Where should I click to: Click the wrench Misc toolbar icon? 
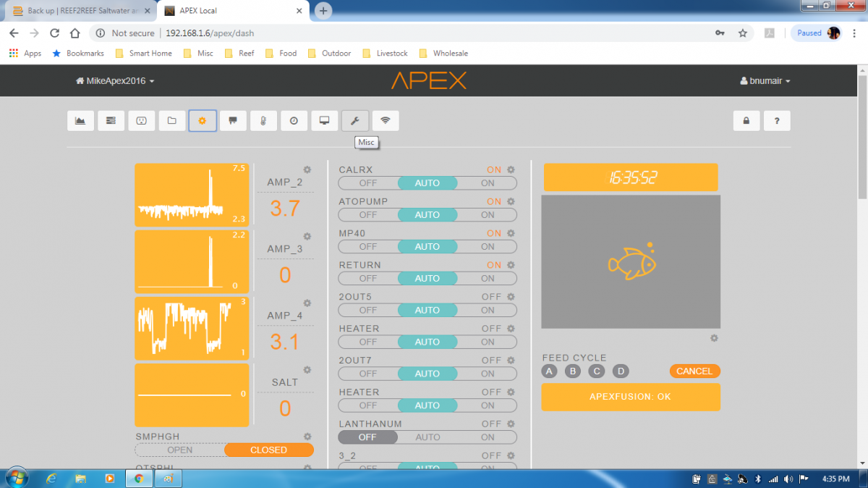(x=355, y=121)
